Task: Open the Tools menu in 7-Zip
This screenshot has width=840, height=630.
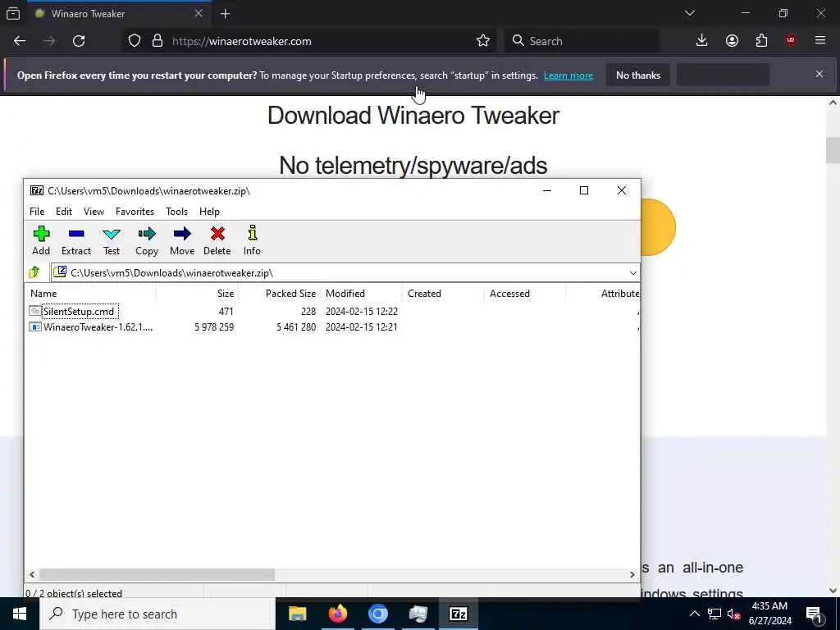Action: click(176, 212)
